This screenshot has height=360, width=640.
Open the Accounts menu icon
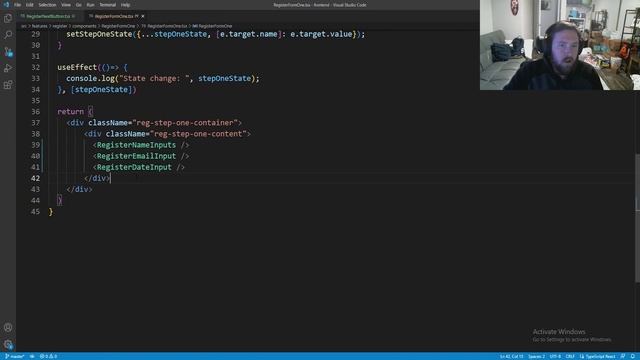[8, 327]
